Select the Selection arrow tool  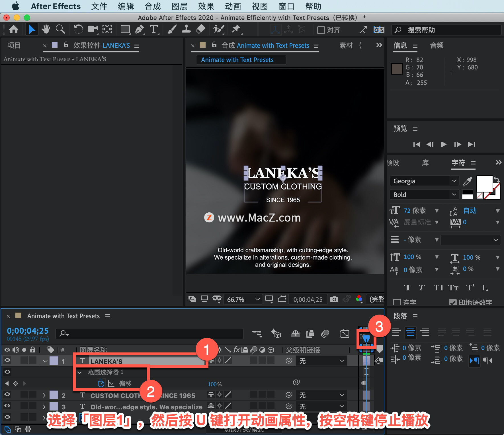(x=32, y=29)
